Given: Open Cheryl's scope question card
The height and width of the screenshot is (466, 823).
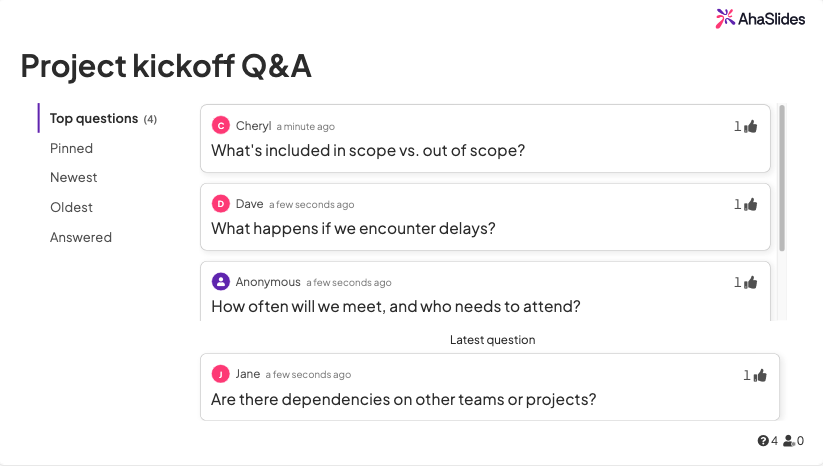Looking at the screenshot, I should [x=485, y=139].
